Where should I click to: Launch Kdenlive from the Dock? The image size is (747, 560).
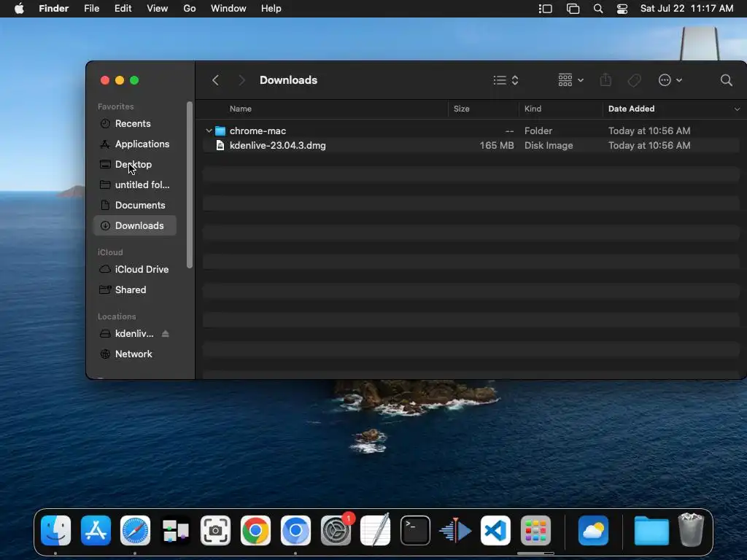coord(455,531)
